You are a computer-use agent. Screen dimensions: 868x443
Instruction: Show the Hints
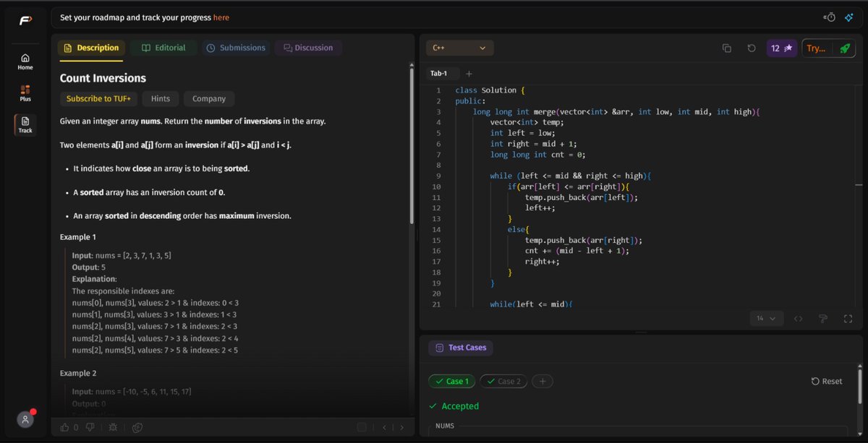click(x=161, y=99)
